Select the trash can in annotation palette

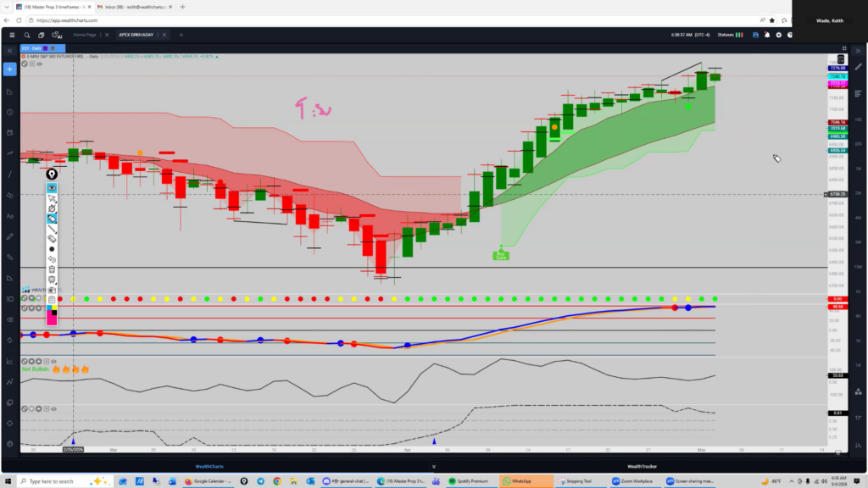pyautogui.click(x=52, y=269)
